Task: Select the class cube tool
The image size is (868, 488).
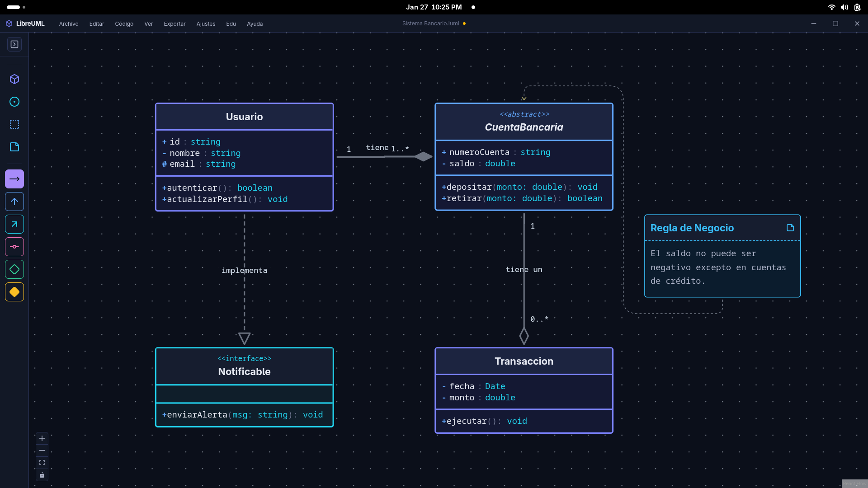Action: (x=14, y=79)
